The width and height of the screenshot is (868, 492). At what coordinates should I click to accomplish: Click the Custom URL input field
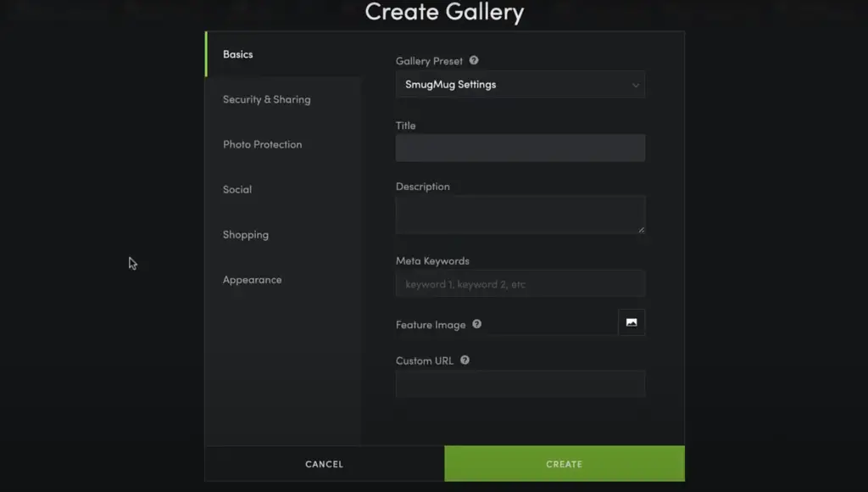520,383
